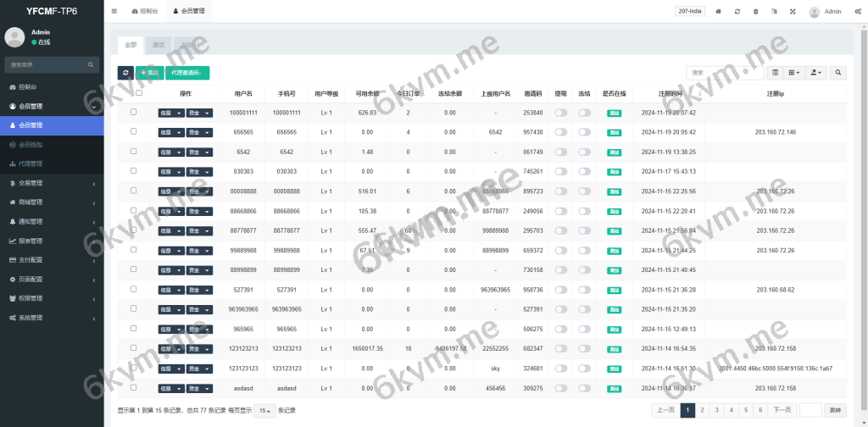868x427 pixels.
Task: Tick the checkbox for user 656565
Action: [x=133, y=132]
